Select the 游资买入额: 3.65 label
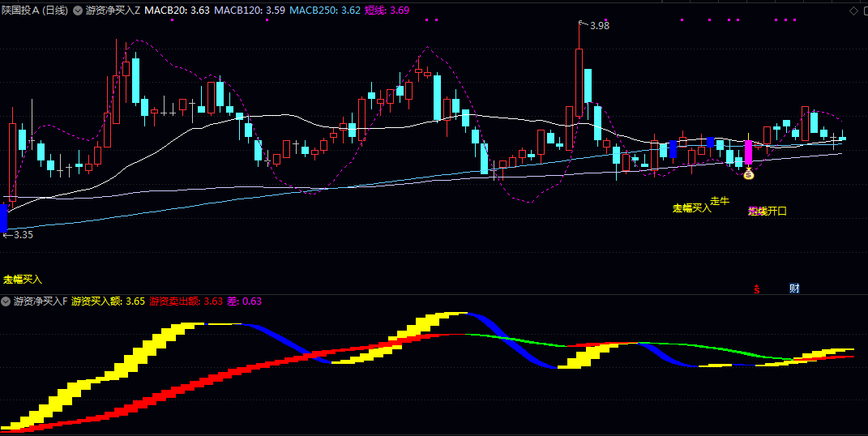The image size is (868, 436). [x=108, y=301]
